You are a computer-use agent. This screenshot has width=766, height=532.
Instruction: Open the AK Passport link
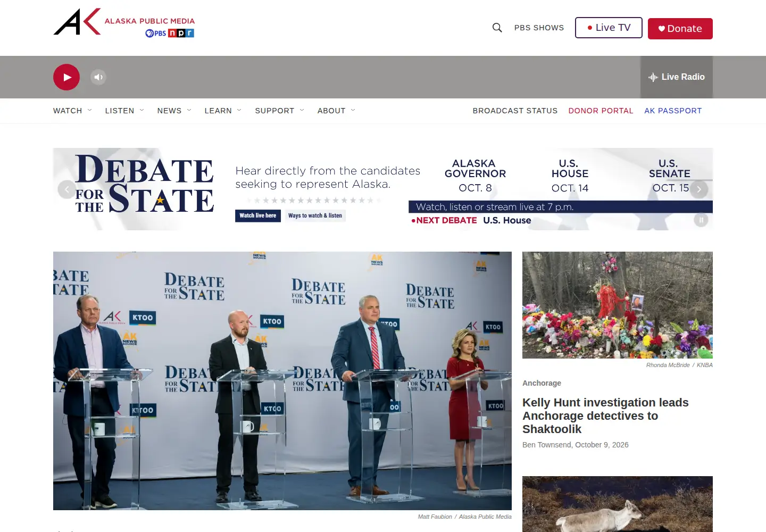point(673,111)
